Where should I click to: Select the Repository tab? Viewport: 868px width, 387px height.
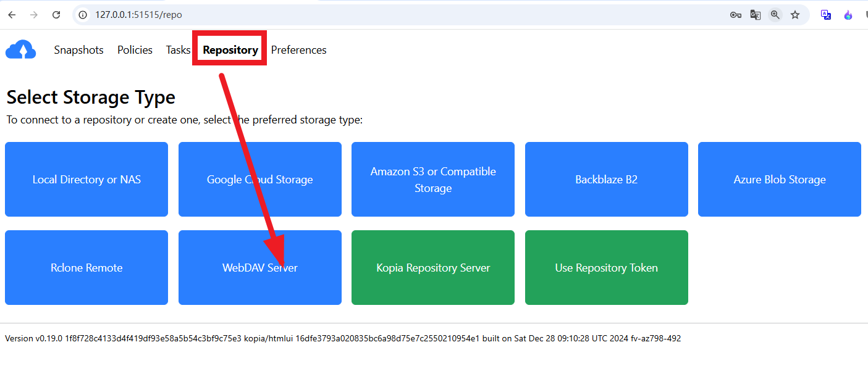[x=230, y=50]
